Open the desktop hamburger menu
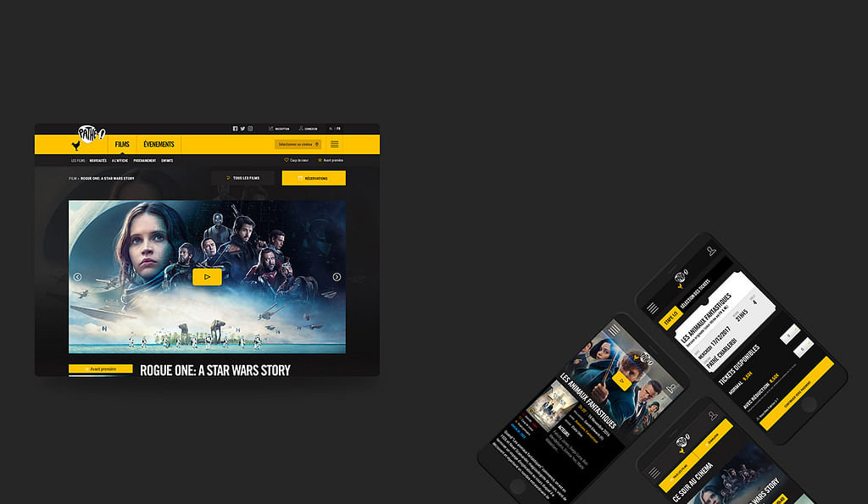This screenshot has width=868, height=504. pos(335,144)
